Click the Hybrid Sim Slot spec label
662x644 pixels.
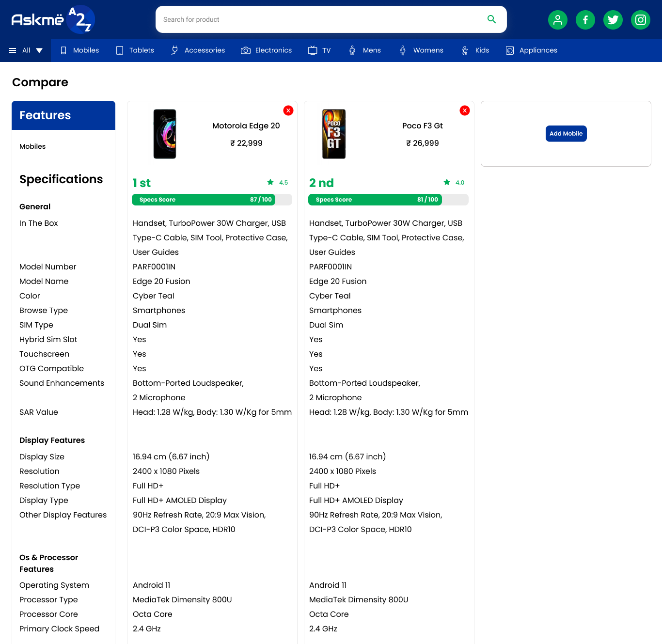[48, 339]
